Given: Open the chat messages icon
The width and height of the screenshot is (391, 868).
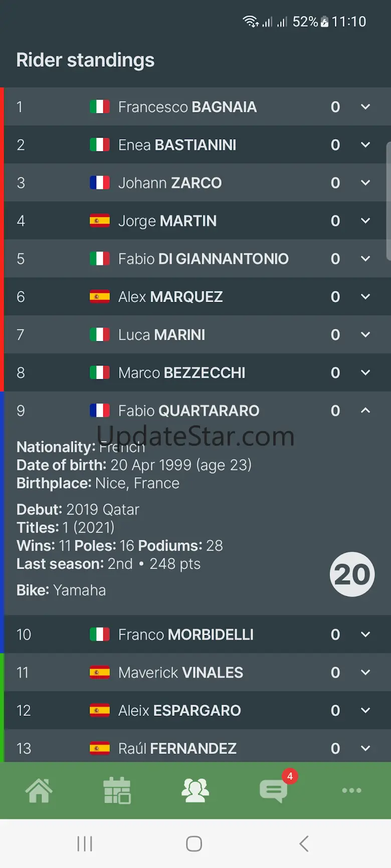Looking at the screenshot, I should 273,790.
